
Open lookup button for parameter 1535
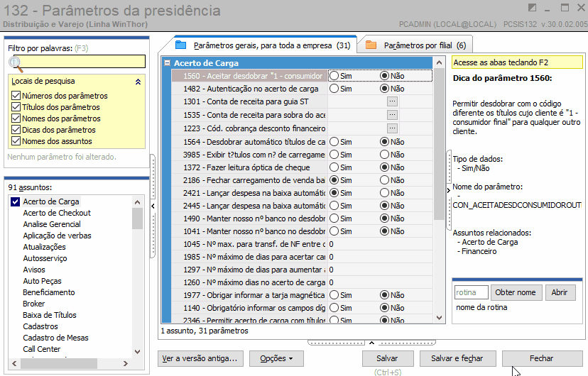(x=392, y=115)
